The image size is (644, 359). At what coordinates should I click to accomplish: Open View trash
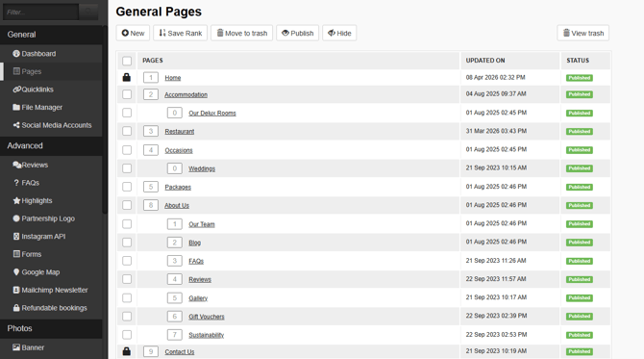click(x=583, y=33)
